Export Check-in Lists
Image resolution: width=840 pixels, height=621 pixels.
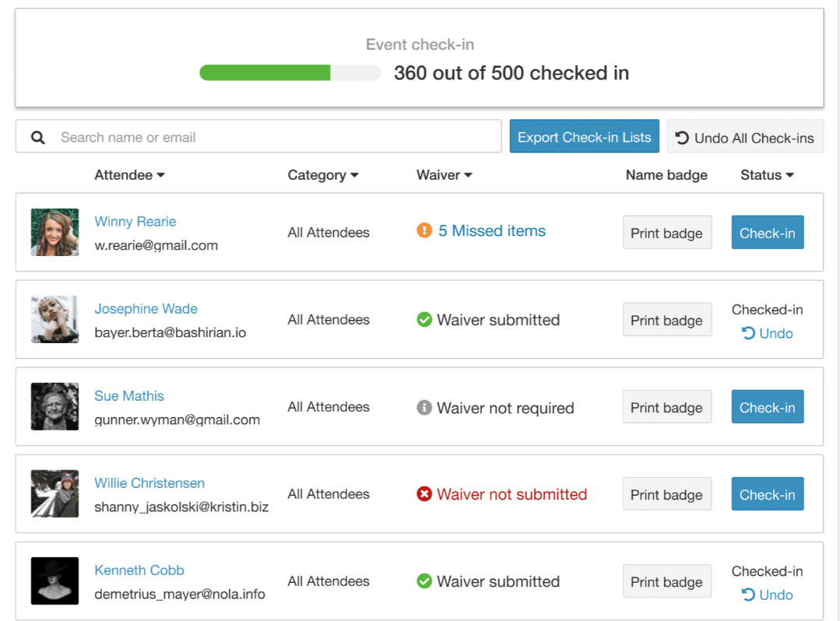[584, 137]
